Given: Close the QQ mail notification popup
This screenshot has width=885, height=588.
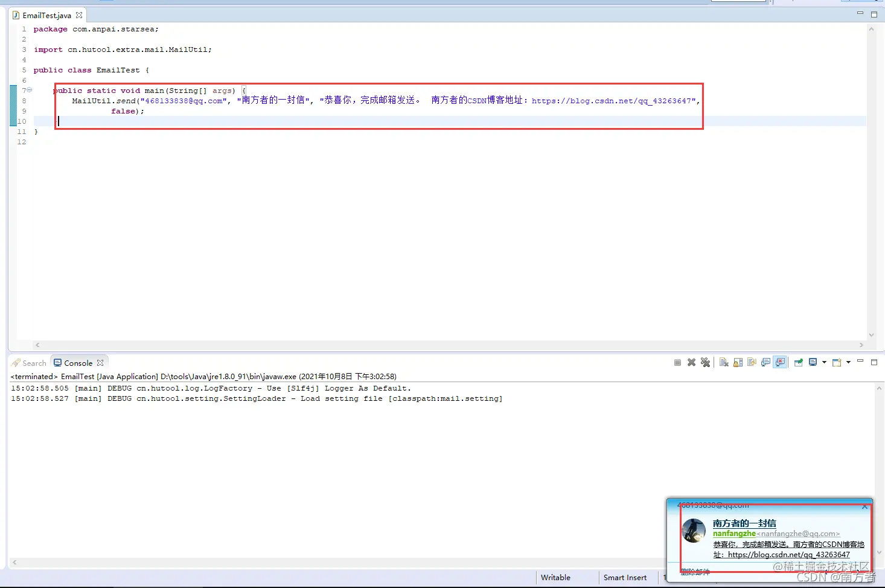Looking at the screenshot, I should tap(864, 507).
